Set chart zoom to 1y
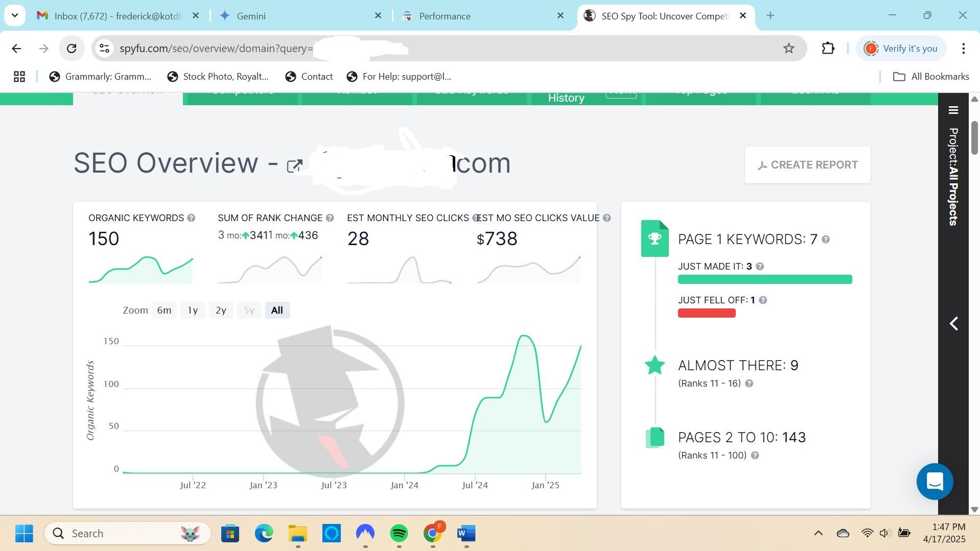 pyautogui.click(x=193, y=310)
